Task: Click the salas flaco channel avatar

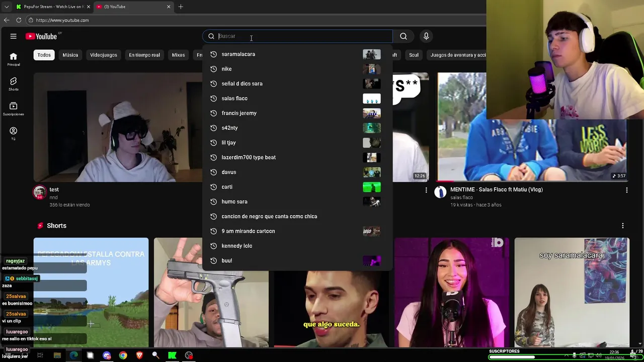Action: (440, 192)
